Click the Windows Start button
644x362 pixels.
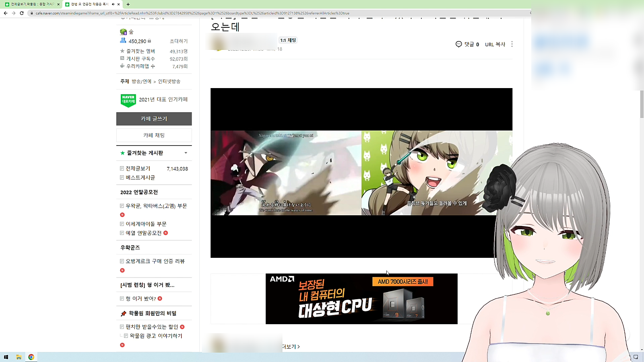pos(6,357)
